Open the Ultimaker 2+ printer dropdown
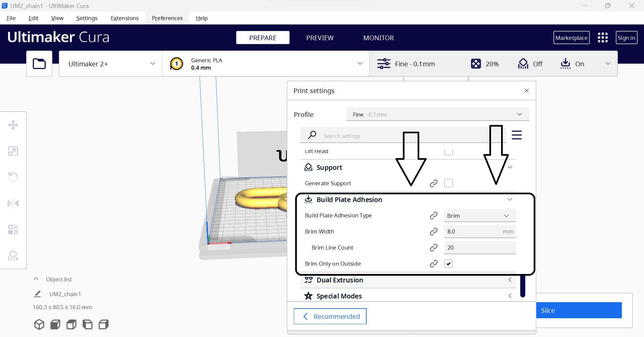Image resolution: width=644 pixels, height=337 pixels. pyautogui.click(x=110, y=64)
